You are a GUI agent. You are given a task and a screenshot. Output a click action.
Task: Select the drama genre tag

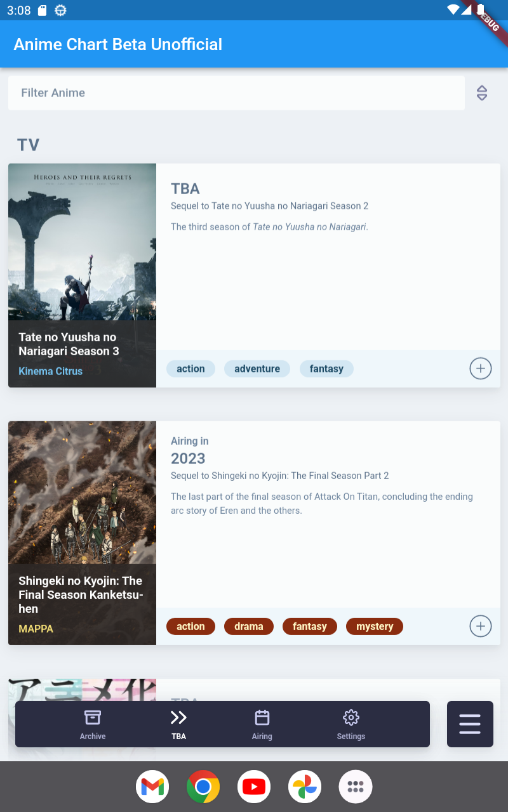(249, 626)
